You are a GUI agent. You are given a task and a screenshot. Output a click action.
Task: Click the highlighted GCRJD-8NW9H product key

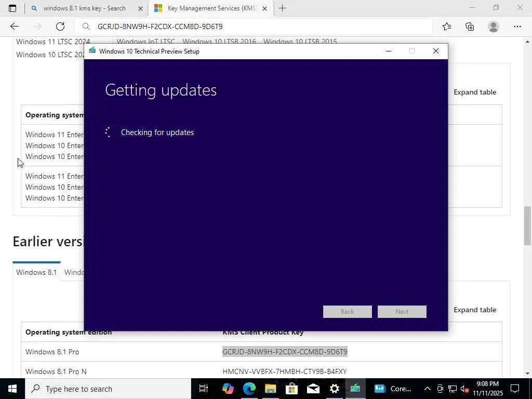pyautogui.click(x=285, y=352)
